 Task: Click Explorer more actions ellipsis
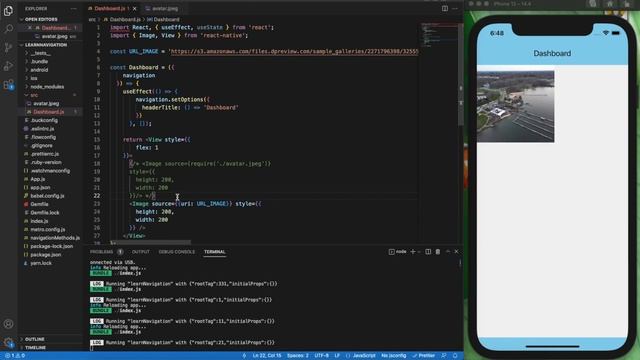point(73,9)
